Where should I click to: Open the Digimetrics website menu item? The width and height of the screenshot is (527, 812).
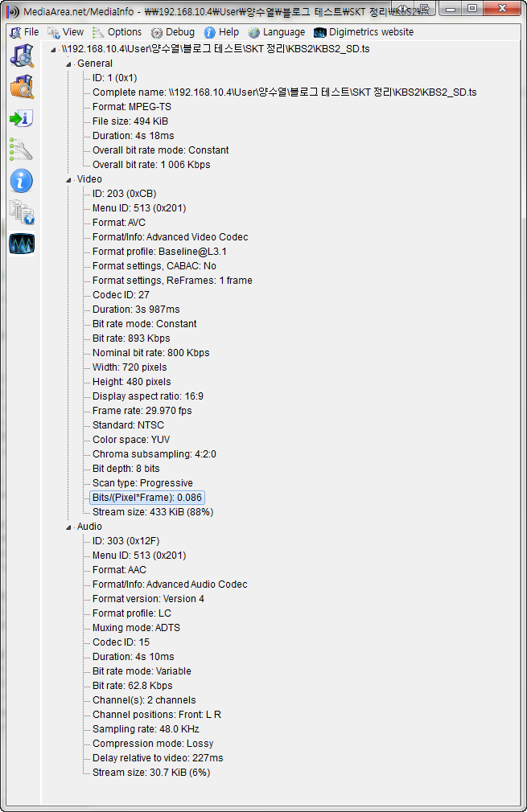(364, 32)
